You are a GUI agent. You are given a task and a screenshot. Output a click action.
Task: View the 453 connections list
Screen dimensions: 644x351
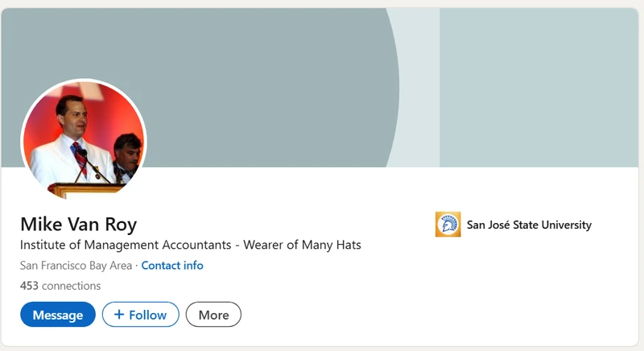tap(60, 286)
